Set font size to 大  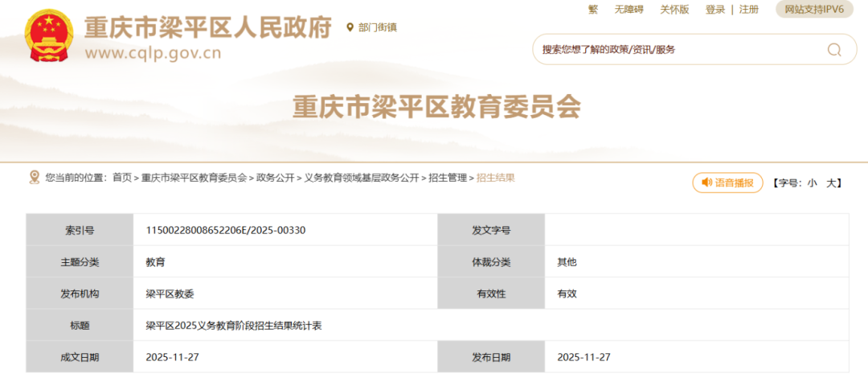[831, 183]
